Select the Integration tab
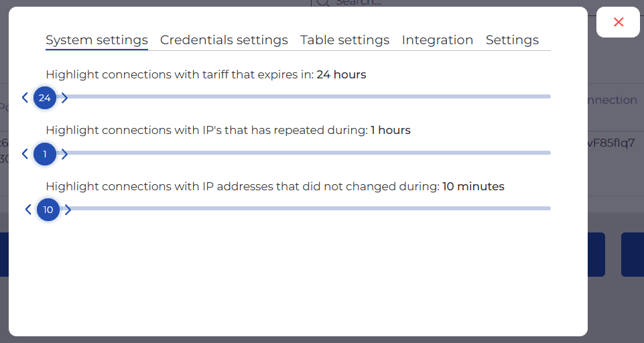This screenshot has width=644, height=343. click(x=438, y=40)
